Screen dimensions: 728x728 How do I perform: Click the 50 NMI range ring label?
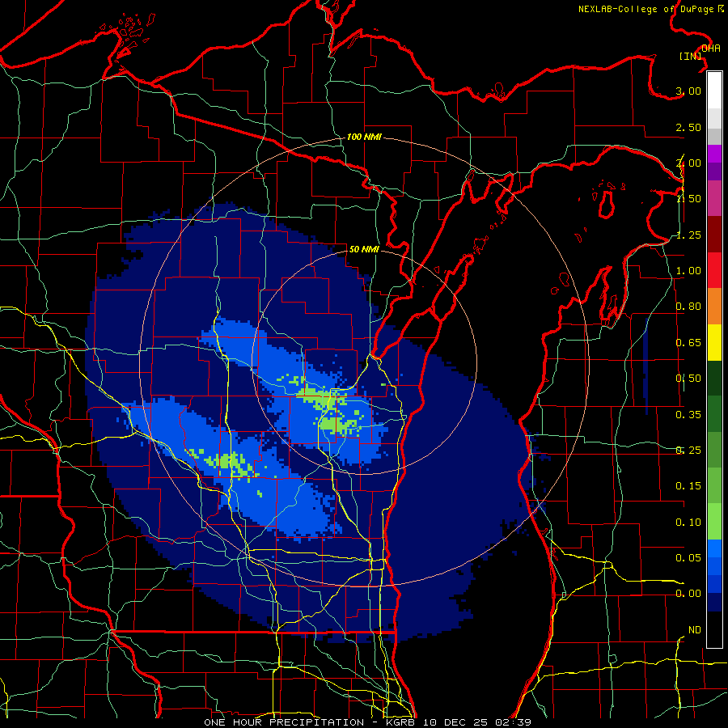364,249
